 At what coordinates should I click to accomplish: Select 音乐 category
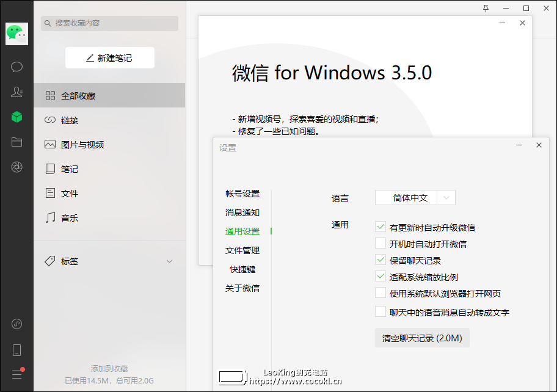click(109, 217)
